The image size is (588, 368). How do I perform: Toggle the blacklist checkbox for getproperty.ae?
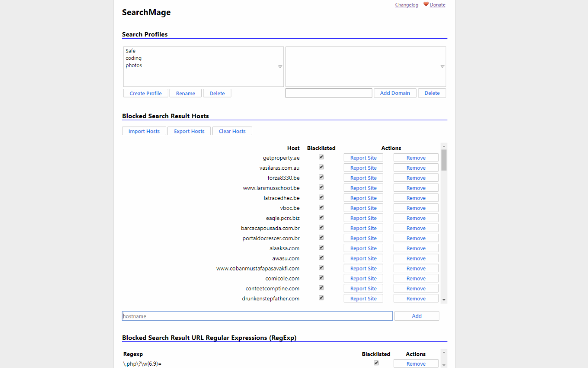pyautogui.click(x=321, y=156)
